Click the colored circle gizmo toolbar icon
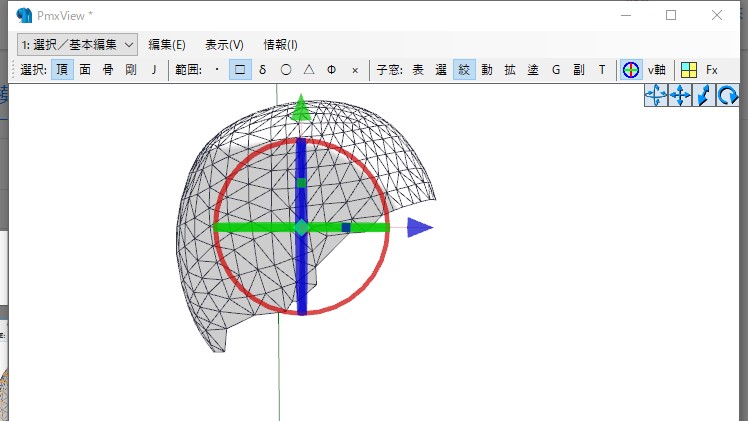 [x=630, y=70]
